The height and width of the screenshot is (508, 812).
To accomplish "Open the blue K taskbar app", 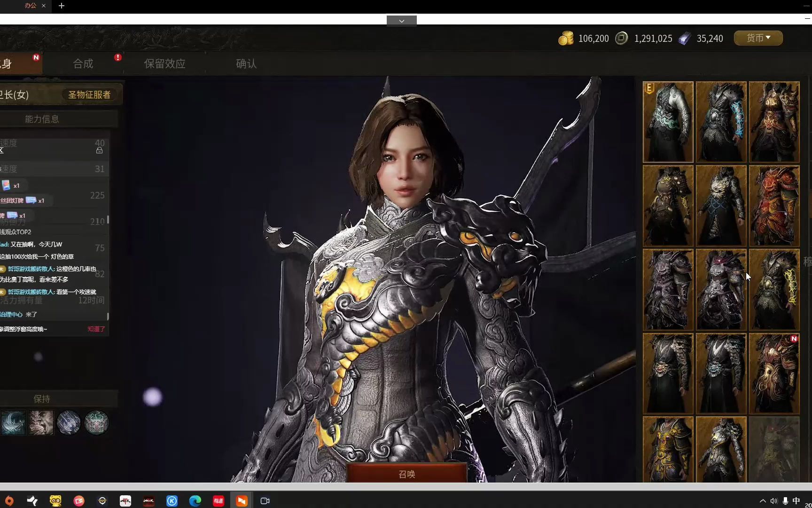I will point(172,501).
